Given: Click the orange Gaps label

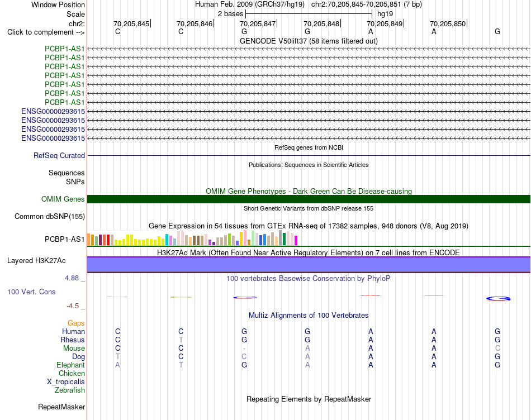Looking at the screenshot, I should pyautogui.click(x=76, y=323).
